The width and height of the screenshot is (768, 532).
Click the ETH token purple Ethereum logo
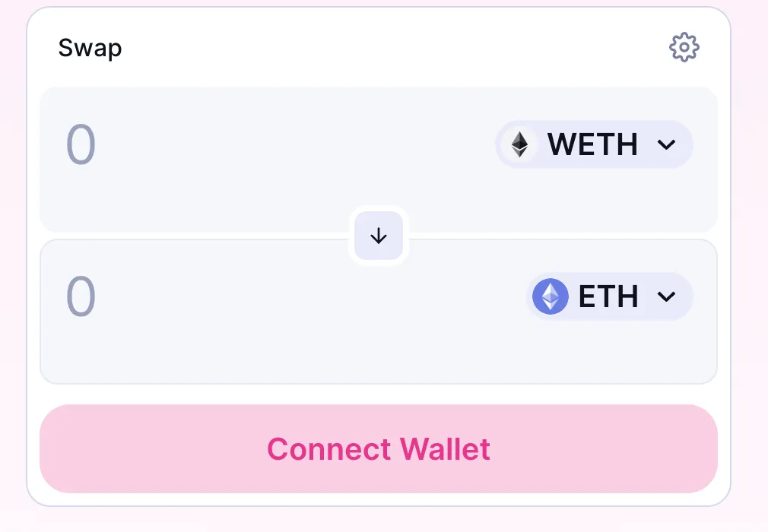click(x=550, y=296)
